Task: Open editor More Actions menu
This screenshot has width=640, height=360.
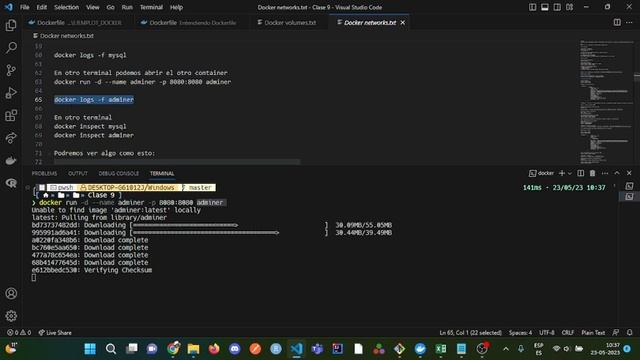Action: click(x=629, y=22)
